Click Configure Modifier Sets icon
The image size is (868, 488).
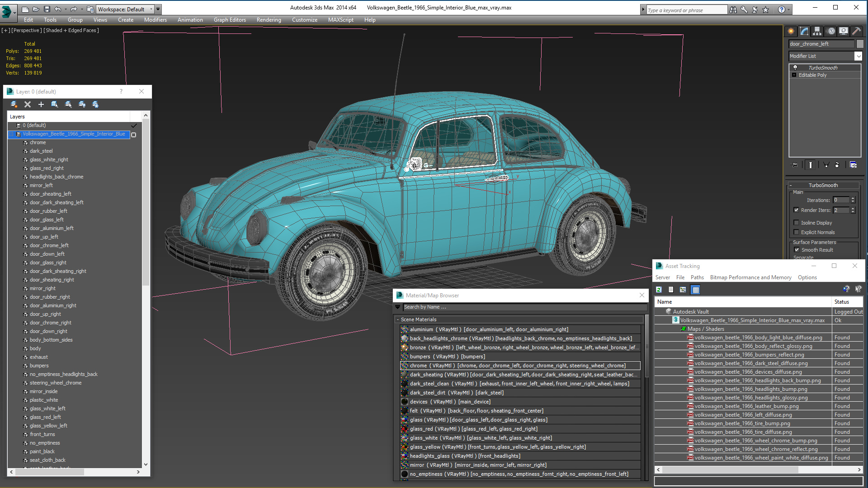(853, 165)
